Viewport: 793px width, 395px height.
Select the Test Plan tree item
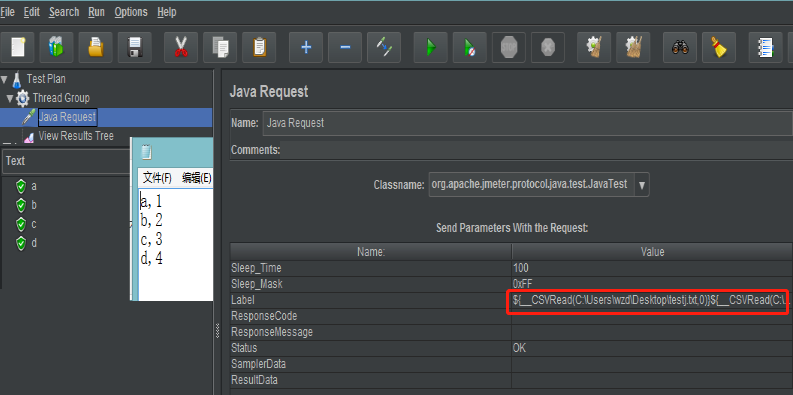(46, 79)
